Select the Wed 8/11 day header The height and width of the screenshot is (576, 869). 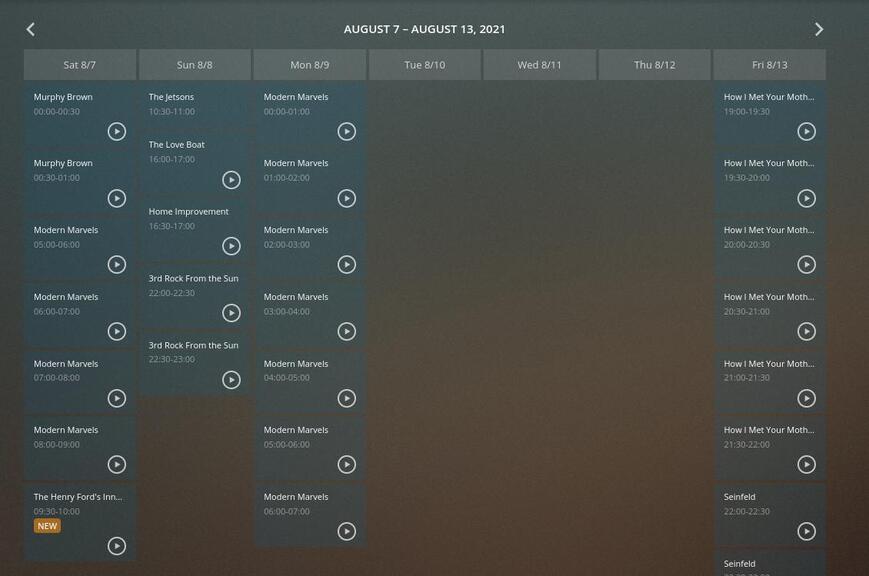(540, 65)
